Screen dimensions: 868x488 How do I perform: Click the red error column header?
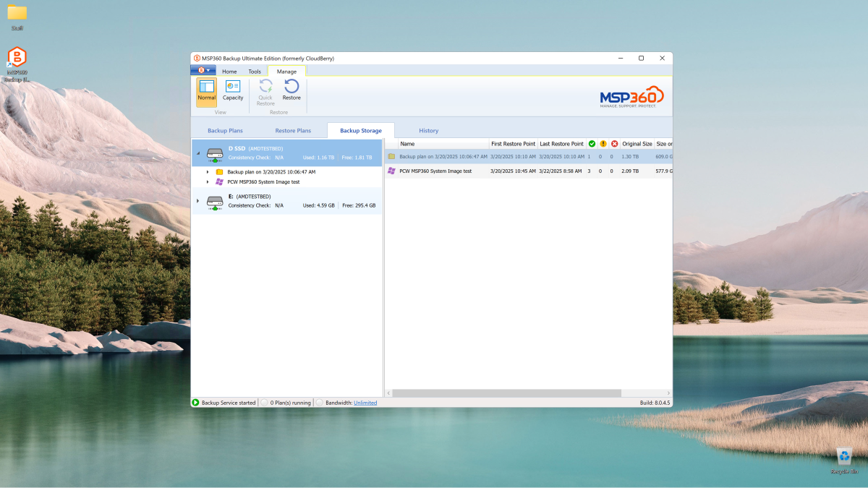click(x=615, y=144)
